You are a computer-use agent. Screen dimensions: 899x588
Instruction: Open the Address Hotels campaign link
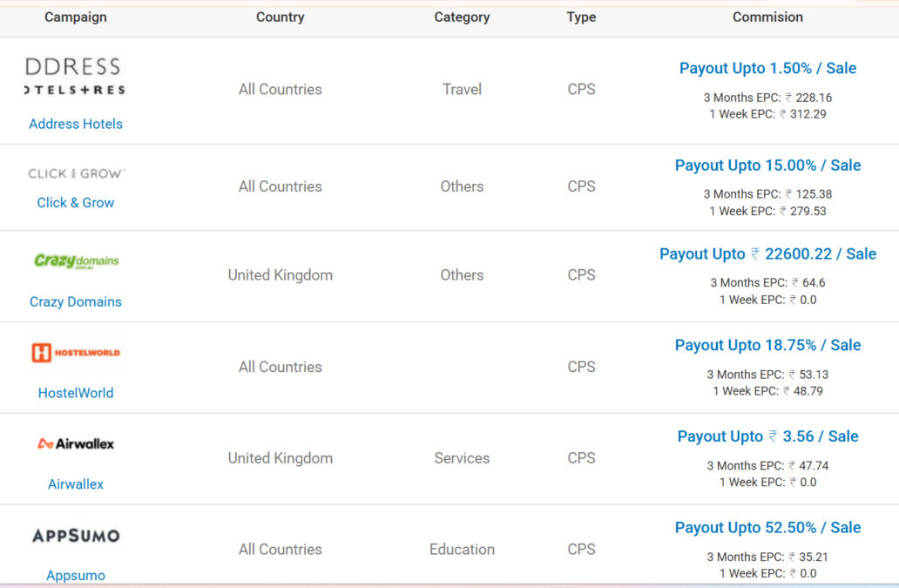76,124
